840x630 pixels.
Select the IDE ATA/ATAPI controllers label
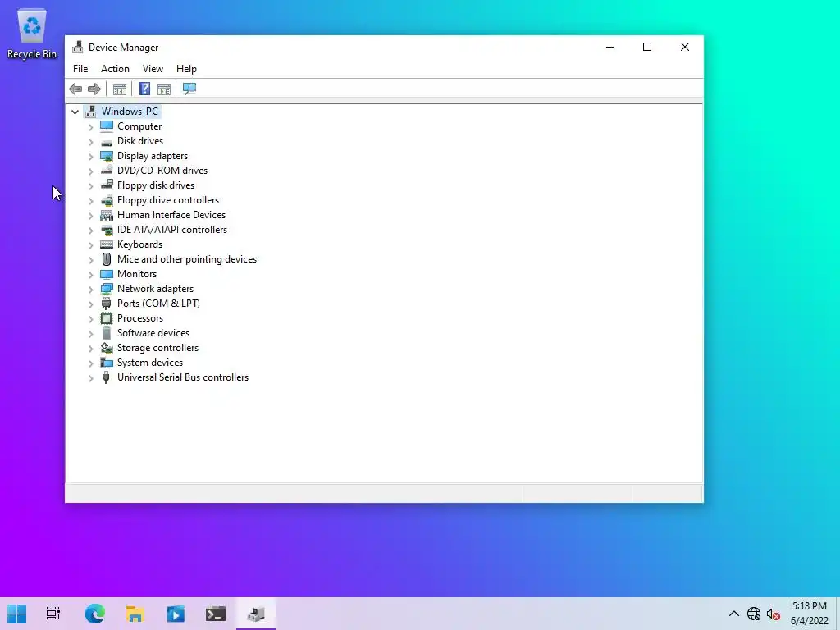[x=172, y=230]
